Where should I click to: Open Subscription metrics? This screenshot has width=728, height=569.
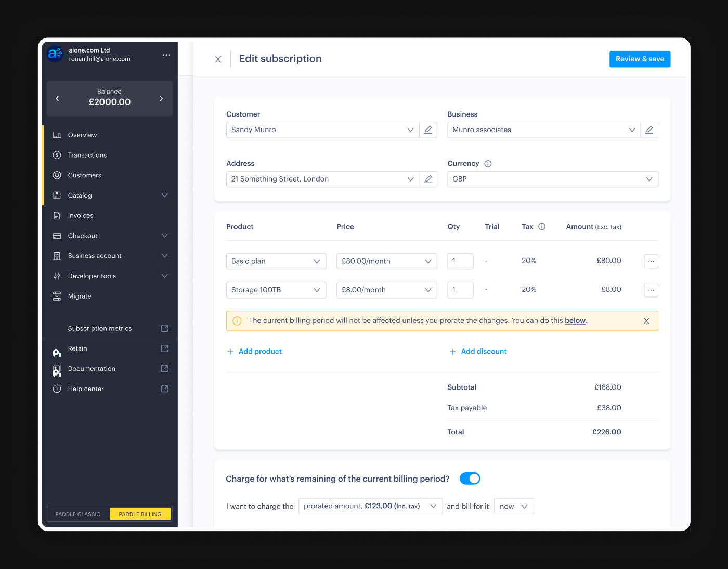(x=100, y=328)
